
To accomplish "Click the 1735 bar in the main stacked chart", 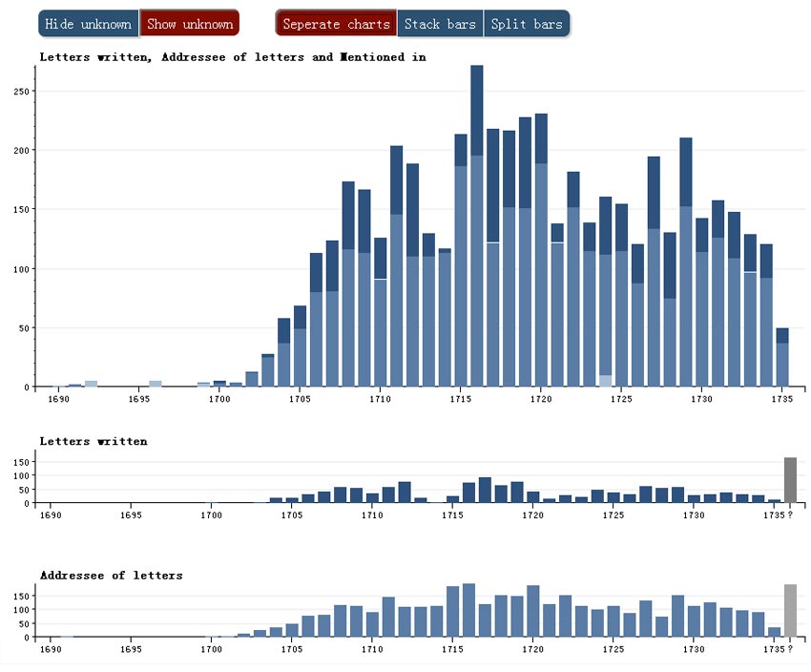I will (782, 357).
